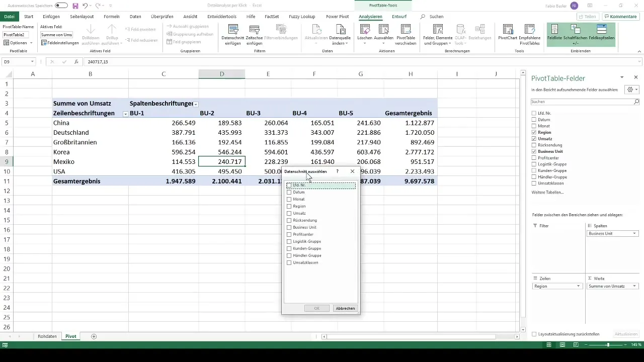The image size is (644, 362).
Task: Check Business Unit in slicer dialog
Action: pyautogui.click(x=289, y=227)
